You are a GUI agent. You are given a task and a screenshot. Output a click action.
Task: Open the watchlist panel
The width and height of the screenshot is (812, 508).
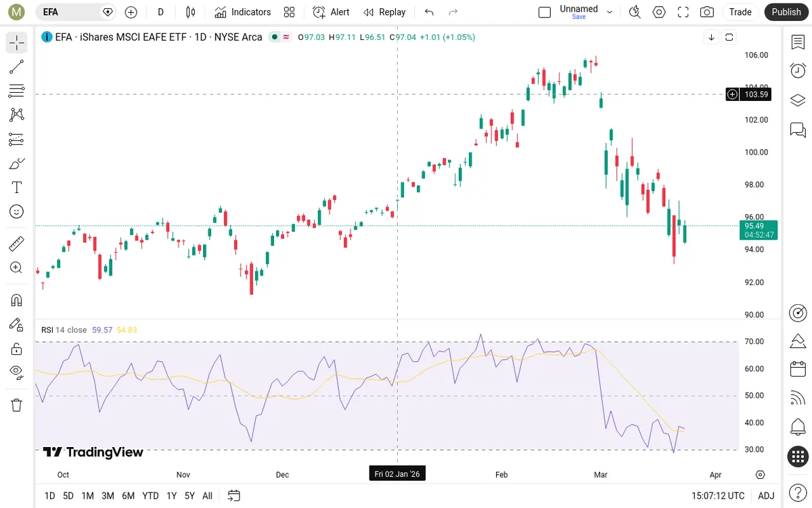[x=798, y=42]
